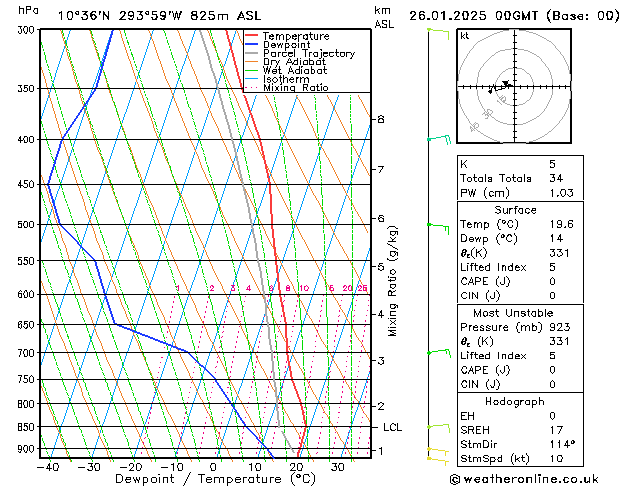This screenshot has width=629, height=486.
Task: Click the date 26.01.2025 00GMT (Base: 00)
Action: click(x=514, y=16)
